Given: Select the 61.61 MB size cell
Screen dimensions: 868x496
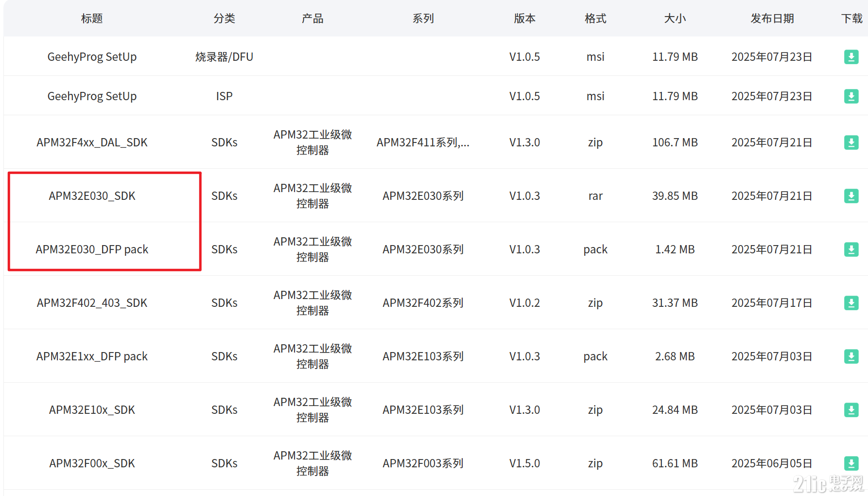Looking at the screenshot, I should pyautogui.click(x=675, y=463).
